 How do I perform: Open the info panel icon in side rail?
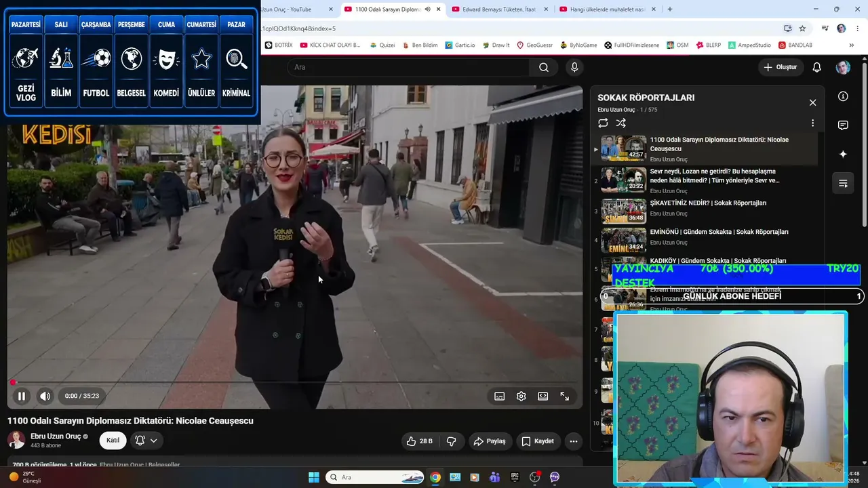[x=843, y=96]
